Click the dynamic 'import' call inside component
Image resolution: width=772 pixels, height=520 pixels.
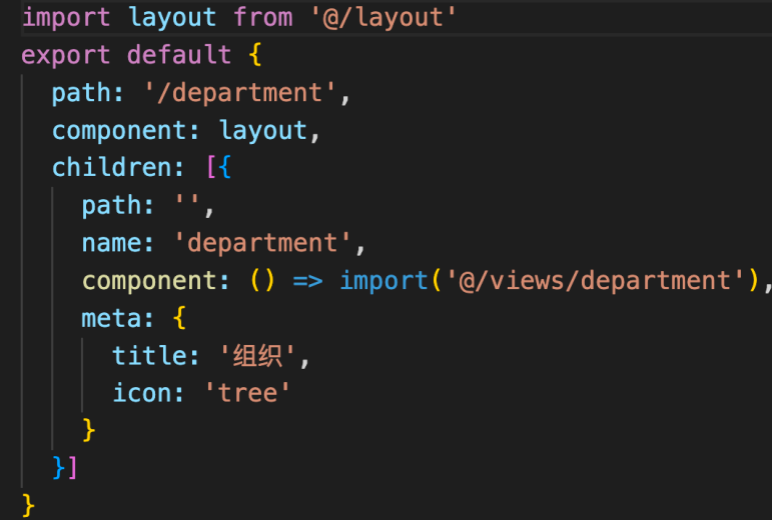[384, 282]
